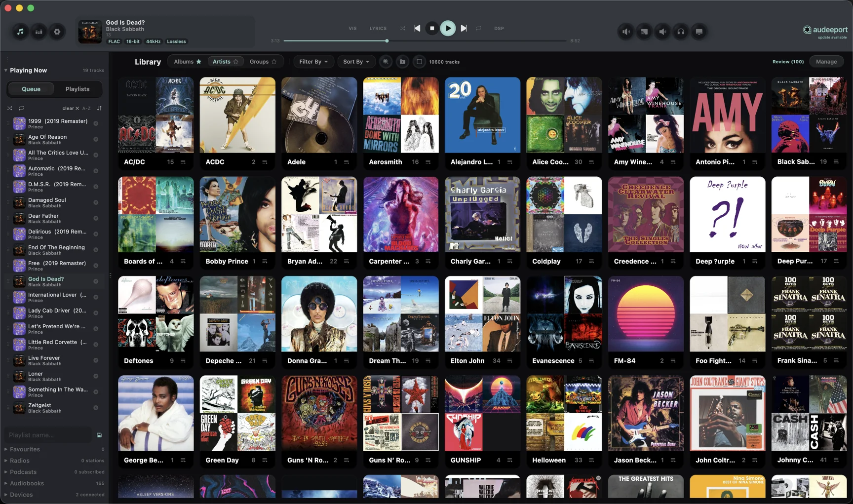
Task: Switch to the Groups library tab
Action: click(263, 62)
